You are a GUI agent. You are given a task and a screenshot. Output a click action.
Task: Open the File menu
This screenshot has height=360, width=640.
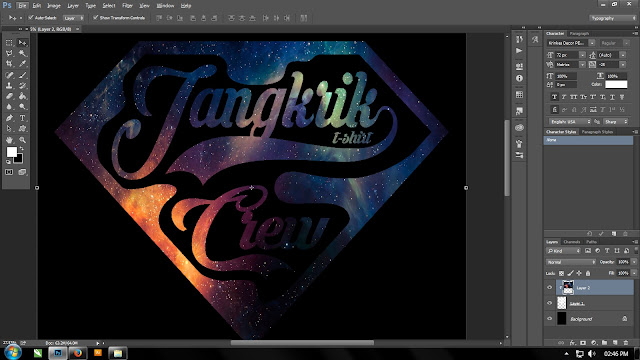[22, 6]
